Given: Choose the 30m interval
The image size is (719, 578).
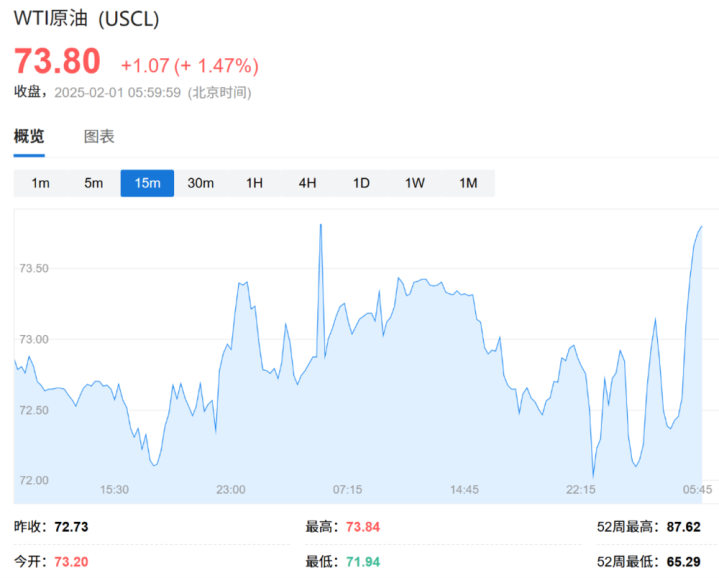Looking at the screenshot, I should click(x=201, y=183).
